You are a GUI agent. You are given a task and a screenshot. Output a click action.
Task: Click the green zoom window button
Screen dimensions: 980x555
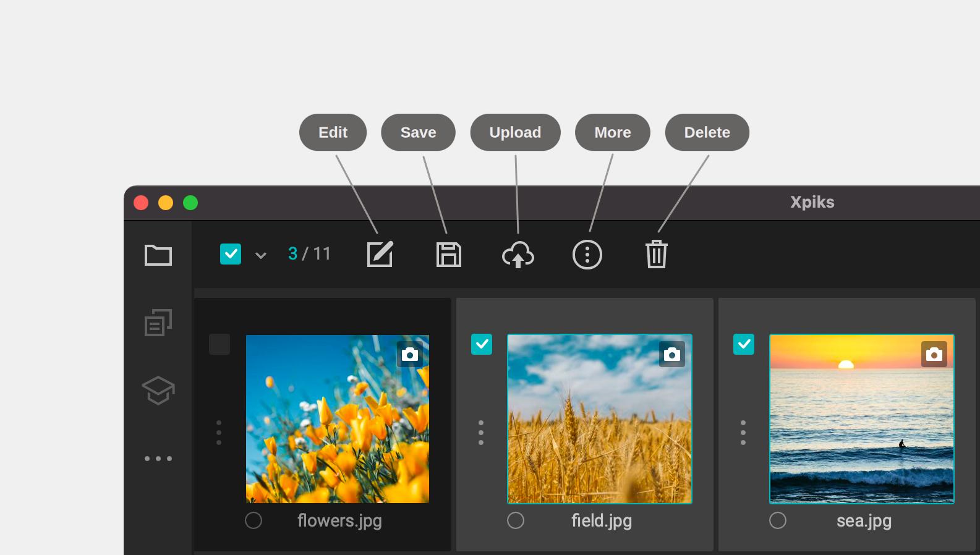(x=190, y=203)
